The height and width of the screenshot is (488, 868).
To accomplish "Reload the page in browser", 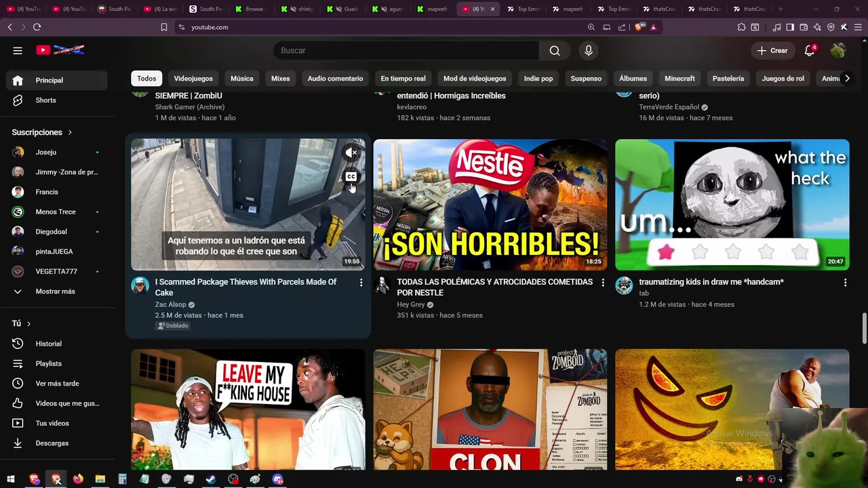I will click(x=37, y=27).
